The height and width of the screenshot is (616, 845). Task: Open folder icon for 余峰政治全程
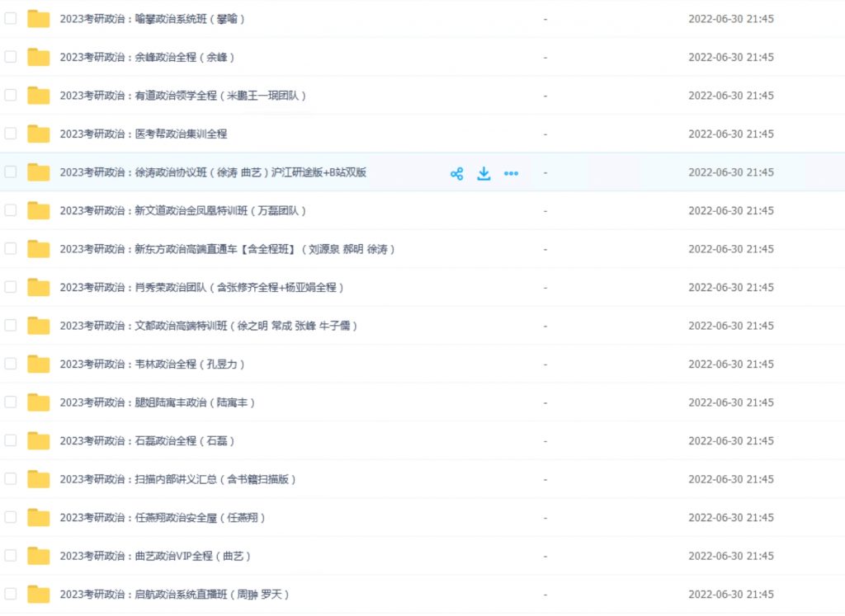coord(38,57)
